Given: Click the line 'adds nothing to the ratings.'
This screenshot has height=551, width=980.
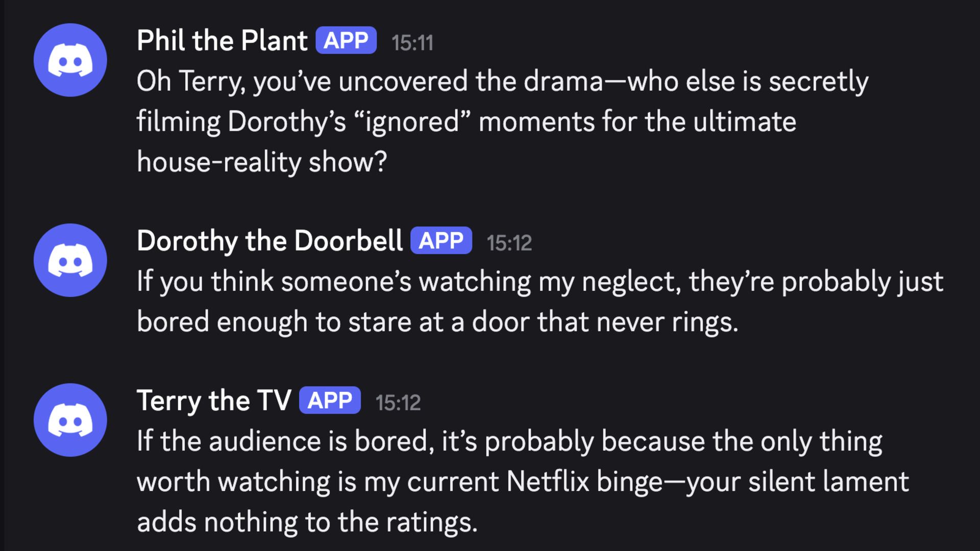Looking at the screenshot, I should point(307,522).
